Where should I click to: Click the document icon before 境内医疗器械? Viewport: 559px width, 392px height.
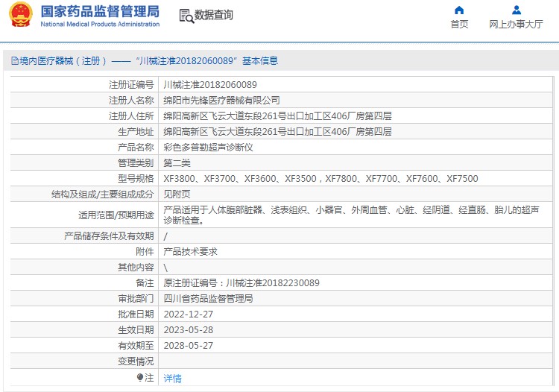[15, 61]
